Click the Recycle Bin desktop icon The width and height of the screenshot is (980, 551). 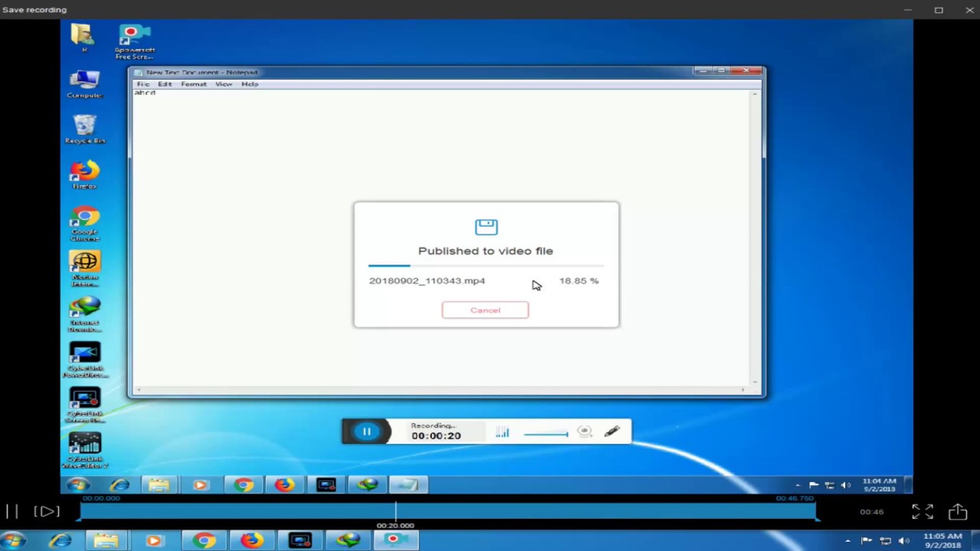point(85,129)
